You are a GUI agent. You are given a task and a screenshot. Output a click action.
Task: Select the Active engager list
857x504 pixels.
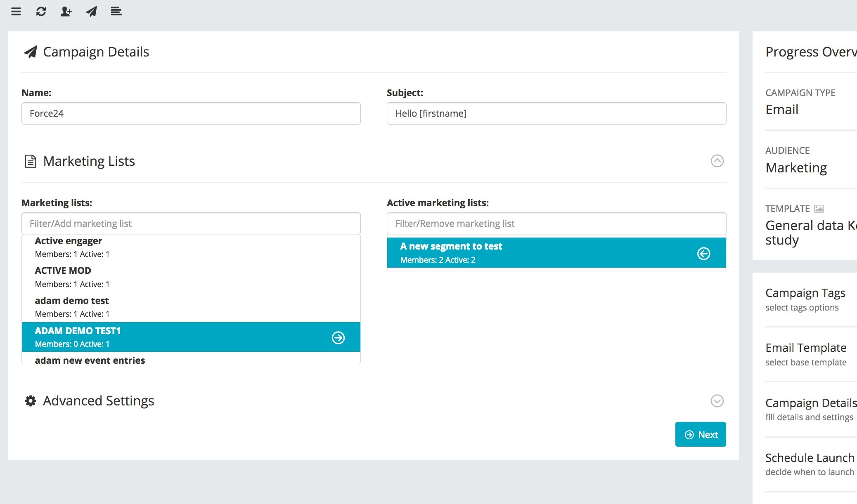coord(191,247)
